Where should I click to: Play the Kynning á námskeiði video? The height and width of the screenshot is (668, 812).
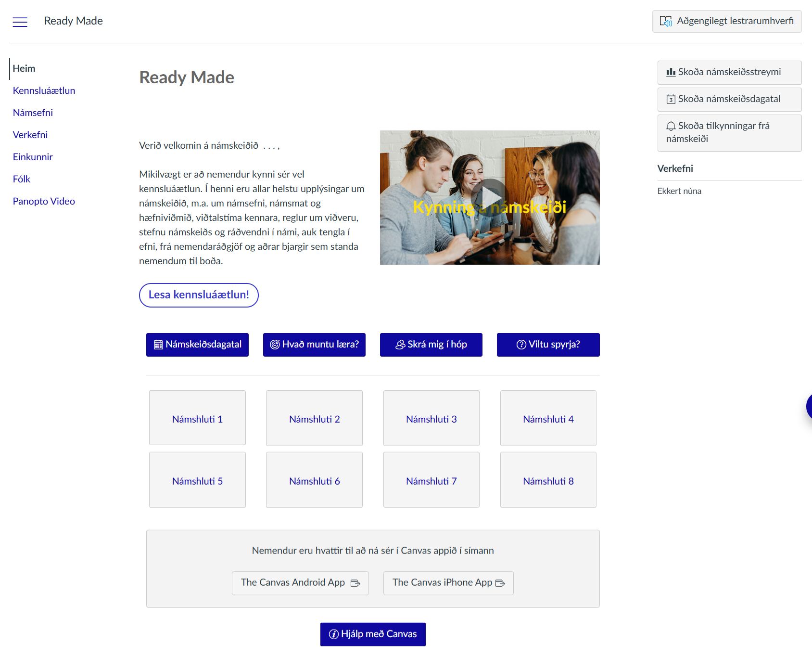(x=490, y=197)
